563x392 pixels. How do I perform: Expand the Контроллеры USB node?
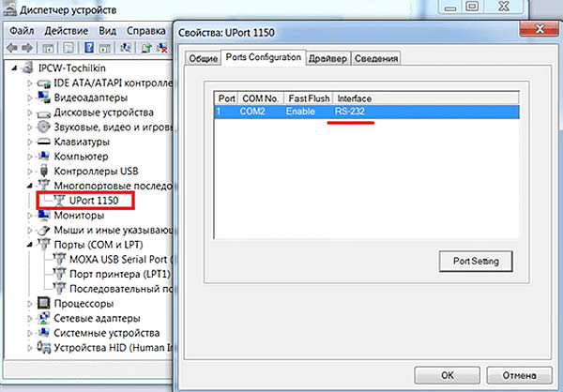tap(30, 172)
